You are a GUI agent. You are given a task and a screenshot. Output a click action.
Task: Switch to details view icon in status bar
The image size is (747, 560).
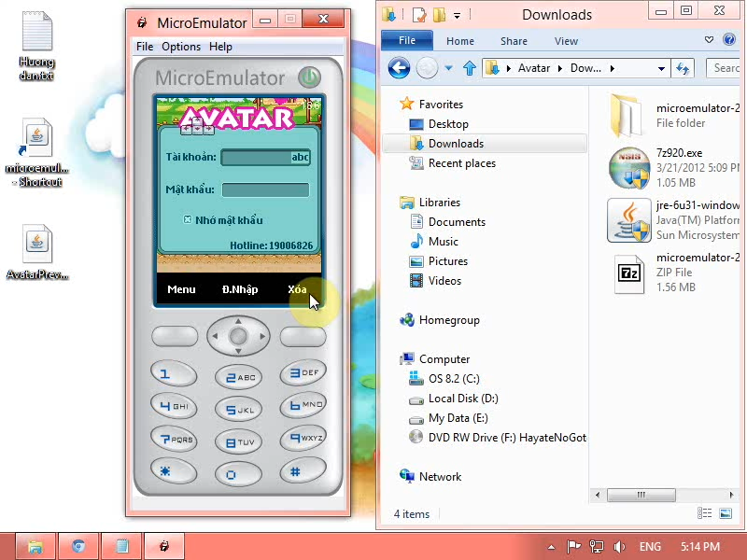click(x=705, y=512)
